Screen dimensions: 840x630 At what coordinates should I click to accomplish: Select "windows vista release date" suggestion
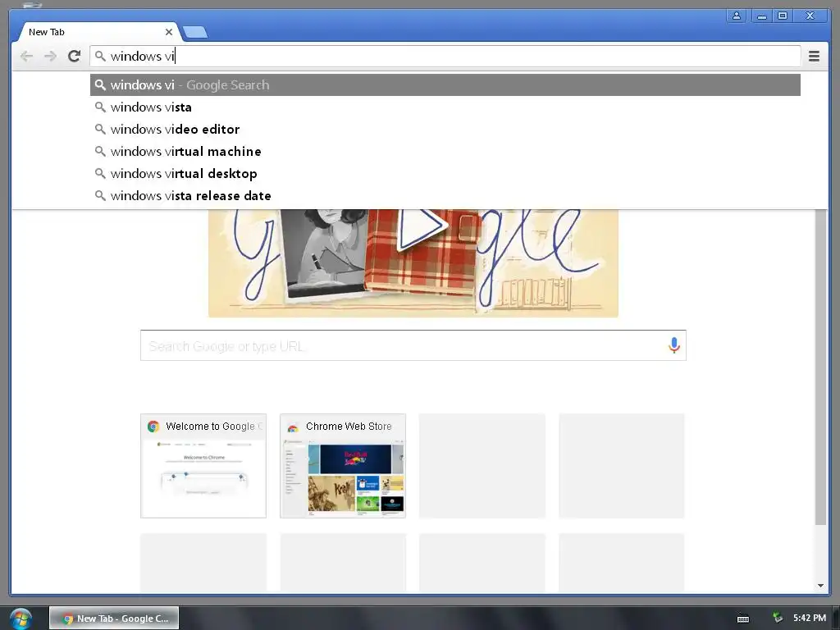coord(445,195)
